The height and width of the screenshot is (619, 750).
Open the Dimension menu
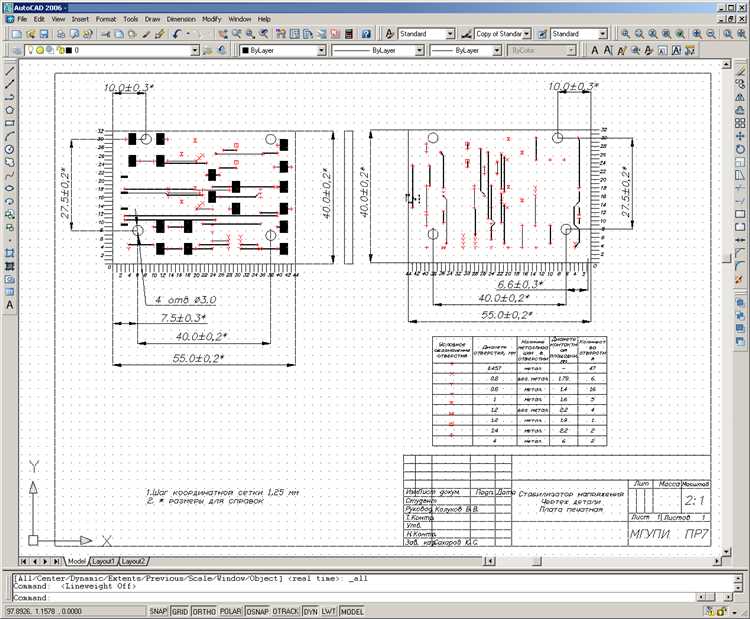point(181,19)
